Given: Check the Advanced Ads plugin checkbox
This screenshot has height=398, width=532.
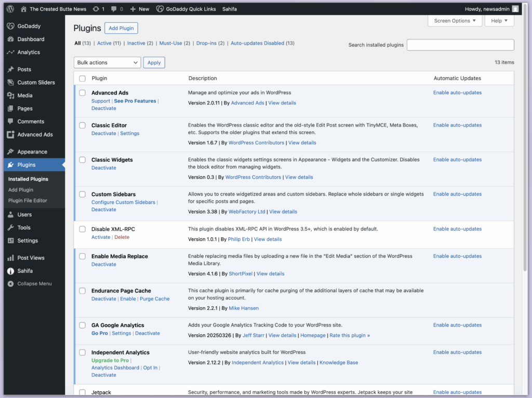Looking at the screenshot, I should [x=82, y=93].
